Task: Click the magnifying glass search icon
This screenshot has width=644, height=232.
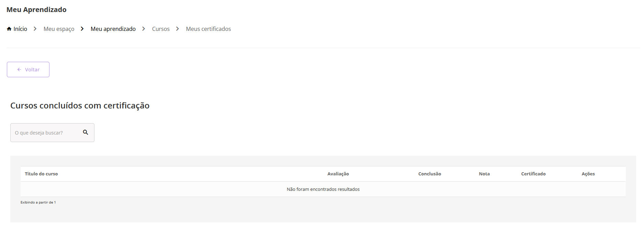Action: (86, 132)
